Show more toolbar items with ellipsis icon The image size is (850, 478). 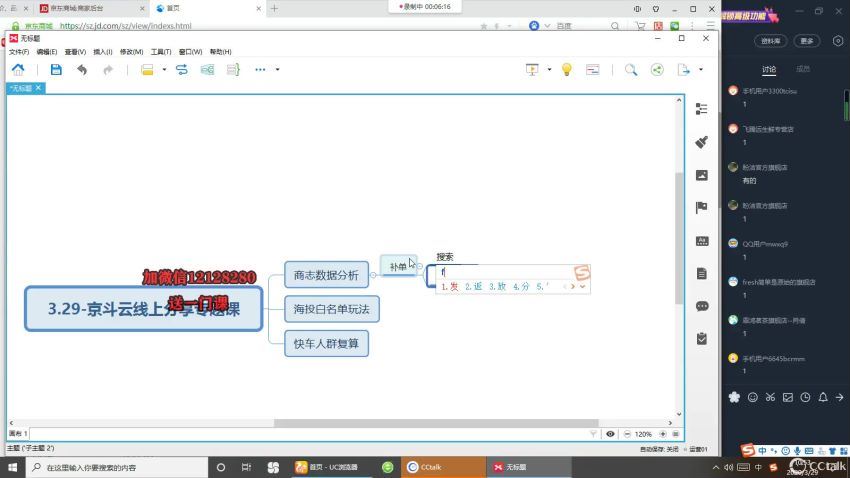point(260,69)
